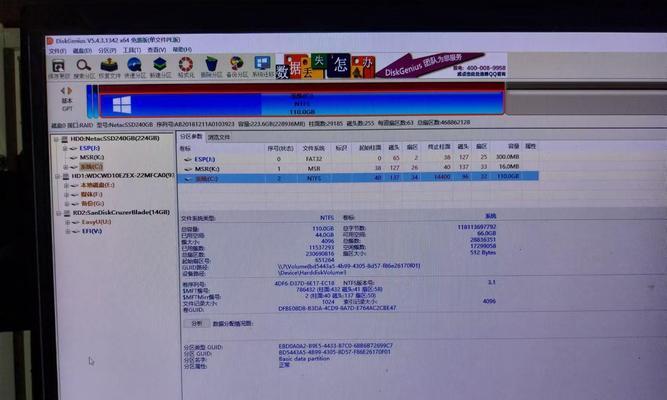Click the drive icon beside HD0:NetacSSD240GB
Screen dimensions: 667x400
[65, 139]
